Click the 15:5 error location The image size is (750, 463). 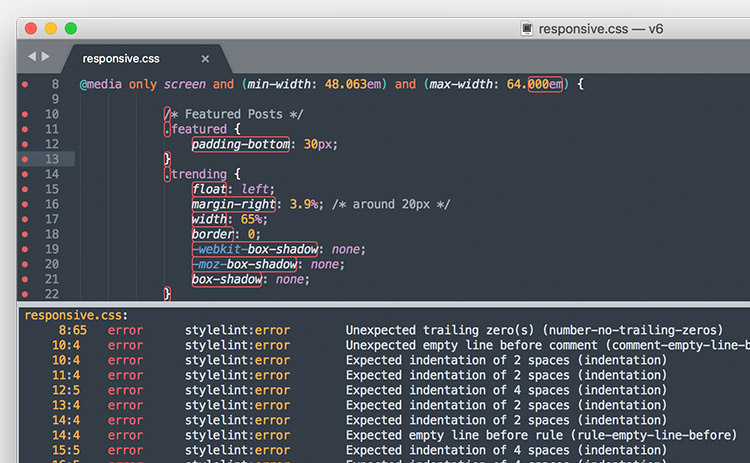(66, 451)
